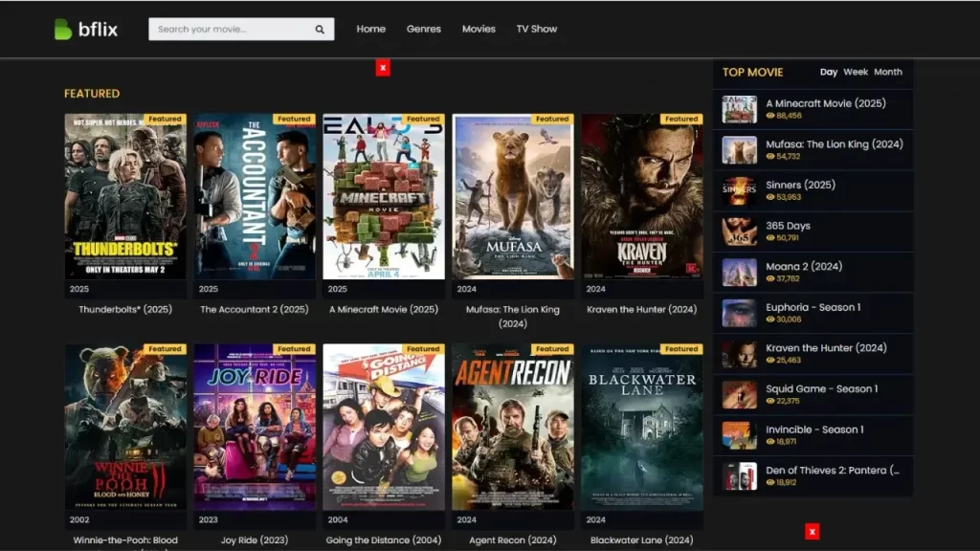Image resolution: width=980 pixels, height=551 pixels.
Task: Select Euphoria - Season 1 in Top Movie list
Action: click(x=813, y=313)
